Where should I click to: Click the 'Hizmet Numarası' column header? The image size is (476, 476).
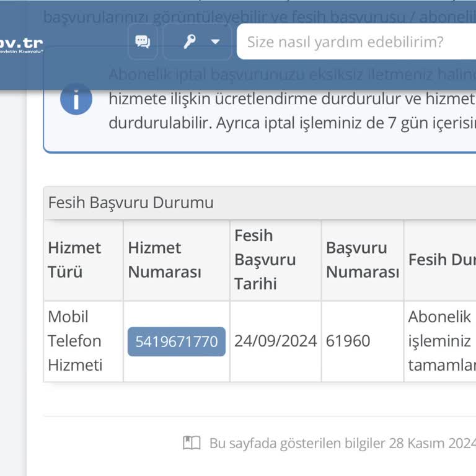point(177,260)
